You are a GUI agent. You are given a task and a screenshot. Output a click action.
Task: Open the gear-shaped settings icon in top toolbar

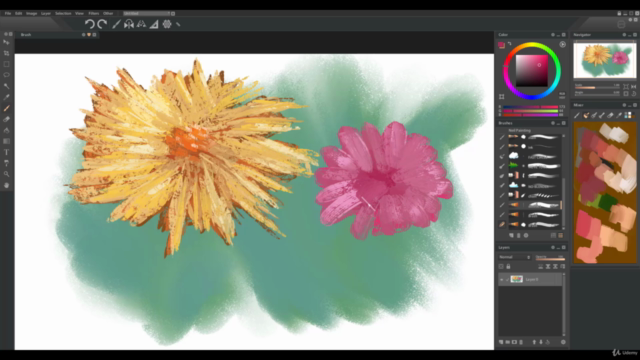167,24
